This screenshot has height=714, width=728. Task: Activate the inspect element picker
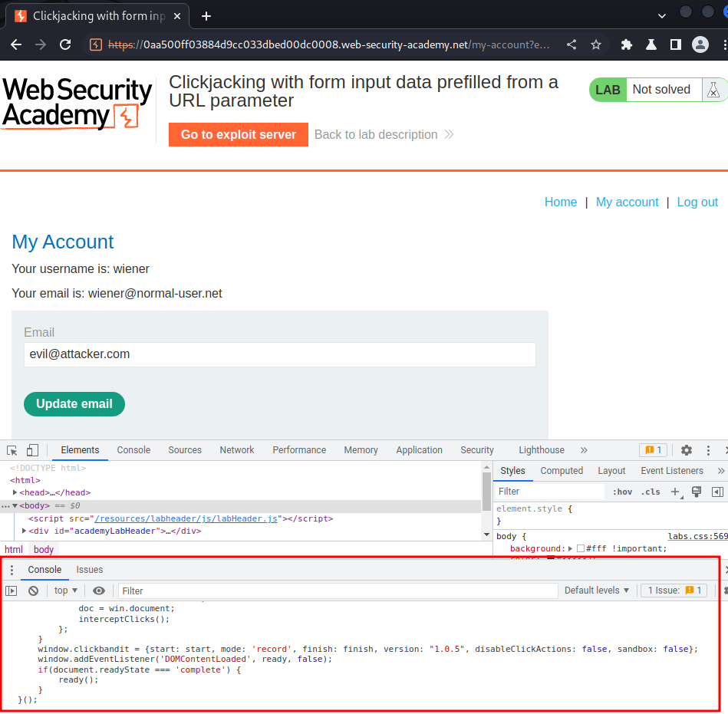point(12,450)
